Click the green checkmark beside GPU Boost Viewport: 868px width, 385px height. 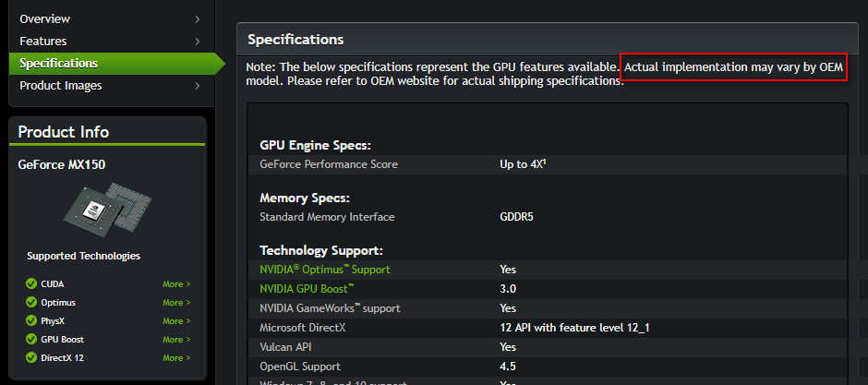click(31, 340)
